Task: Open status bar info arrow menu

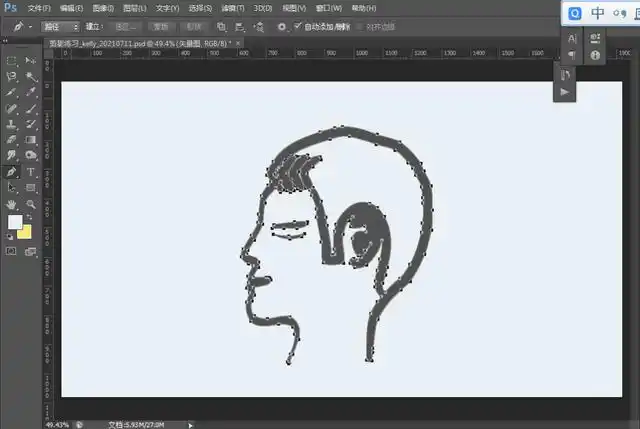Action: point(190,425)
